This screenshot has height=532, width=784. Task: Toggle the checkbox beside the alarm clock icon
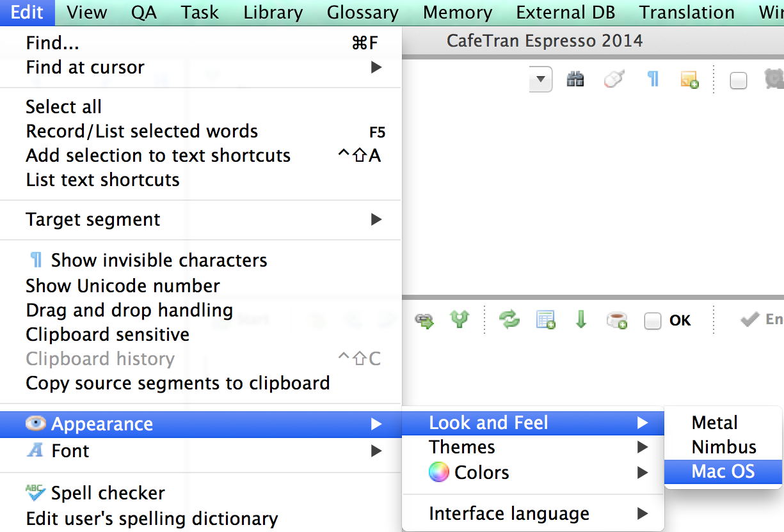[x=739, y=81]
